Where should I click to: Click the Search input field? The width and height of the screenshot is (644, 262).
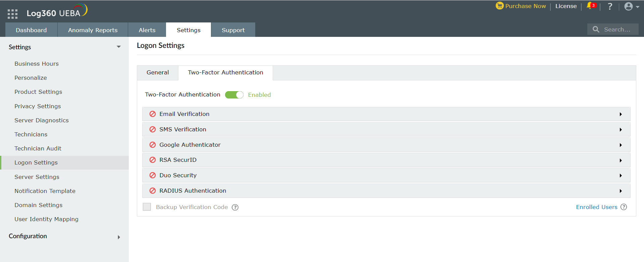click(x=617, y=29)
